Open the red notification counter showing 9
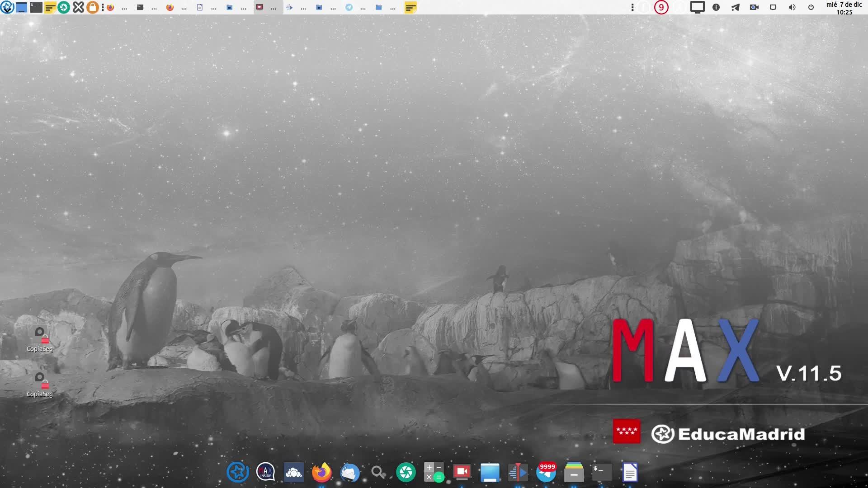The height and width of the screenshot is (488, 868). (661, 7)
